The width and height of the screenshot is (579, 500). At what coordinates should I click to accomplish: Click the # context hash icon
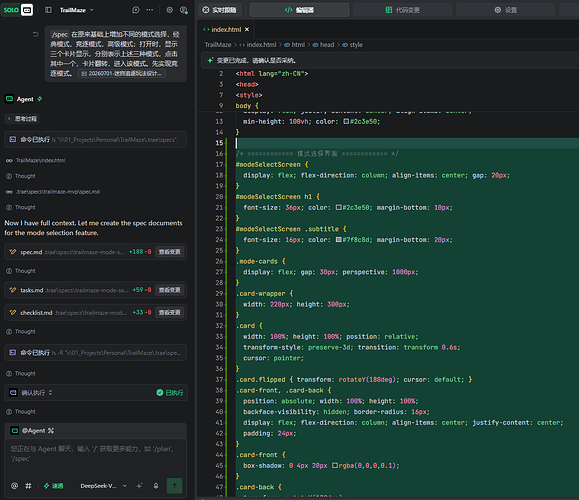point(28,486)
